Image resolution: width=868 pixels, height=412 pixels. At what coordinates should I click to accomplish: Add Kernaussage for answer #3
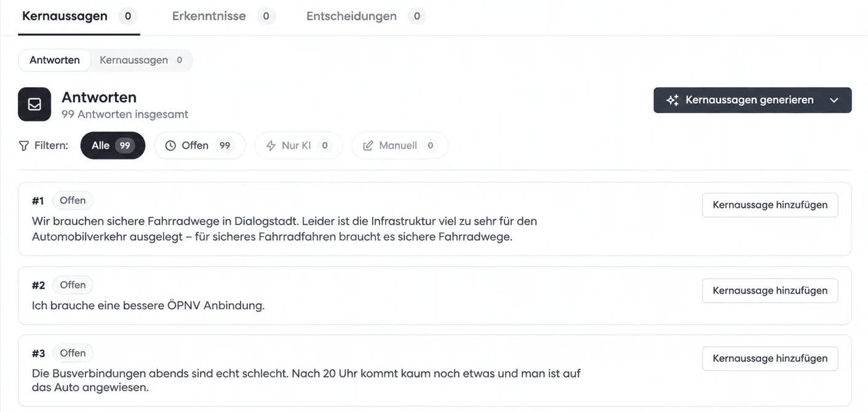[x=770, y=358]
